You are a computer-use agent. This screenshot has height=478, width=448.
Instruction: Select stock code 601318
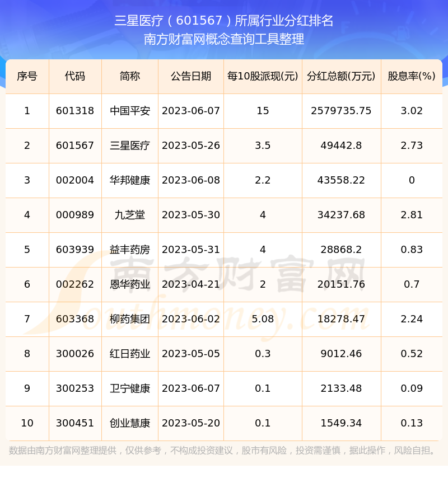click(75, 111)
